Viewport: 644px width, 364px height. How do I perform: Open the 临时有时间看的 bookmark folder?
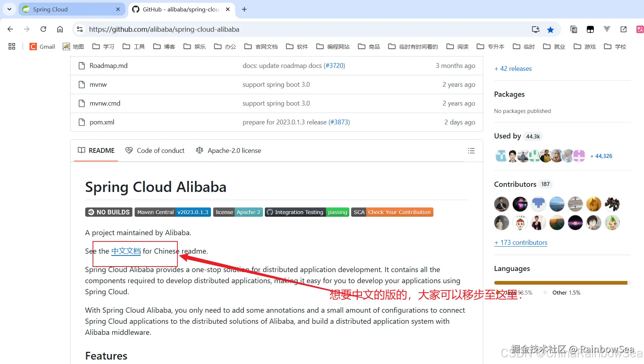(413, 47)
